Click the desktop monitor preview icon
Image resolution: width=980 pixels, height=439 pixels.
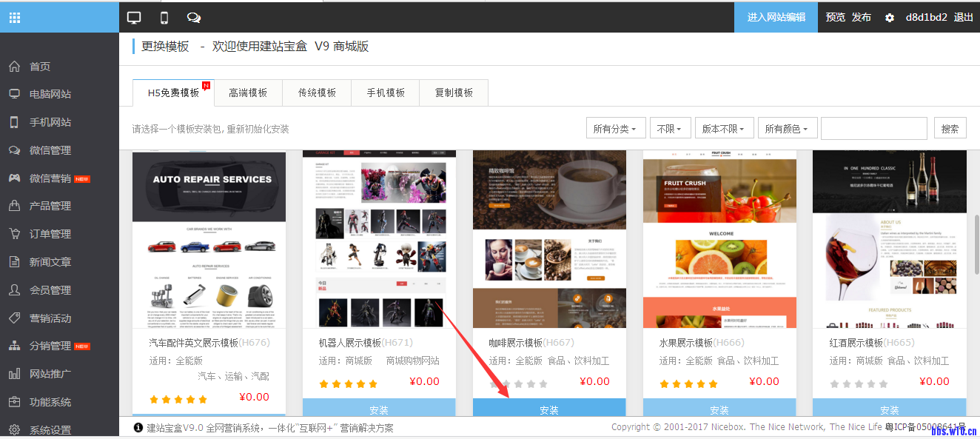[134, 18]
